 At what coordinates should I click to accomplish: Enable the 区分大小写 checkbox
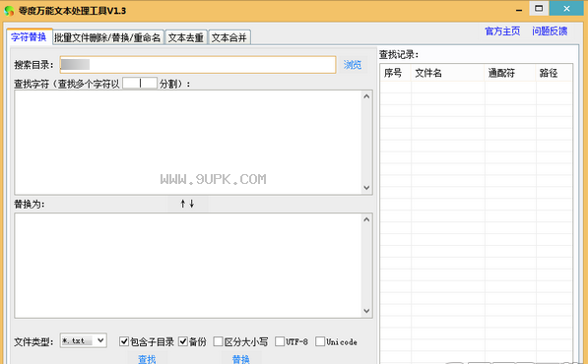coord(218,341)
